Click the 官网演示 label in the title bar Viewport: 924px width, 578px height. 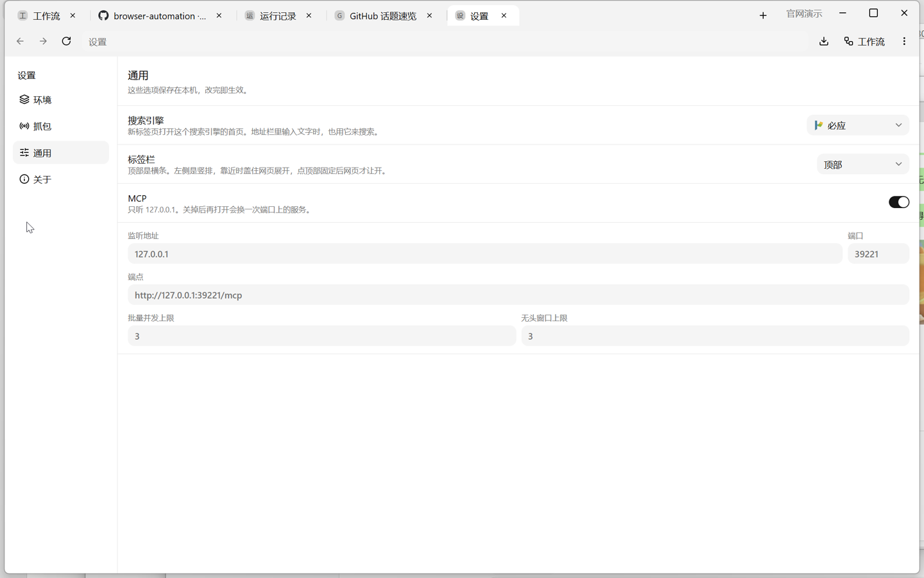click(x=804, y=13)
